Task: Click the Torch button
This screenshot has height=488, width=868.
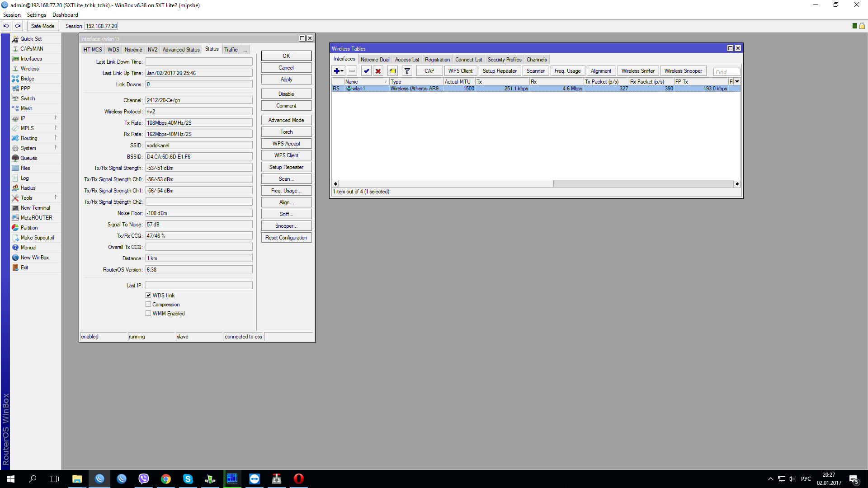Action: pos(286,132)
